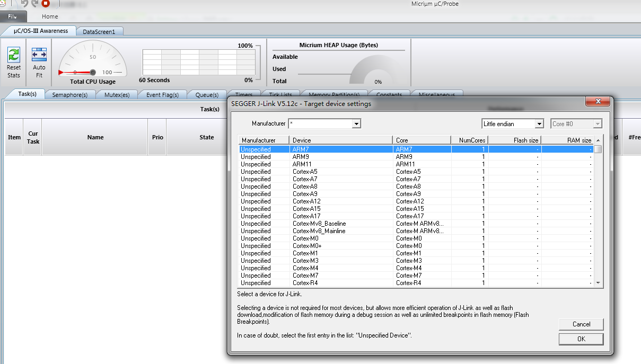
Task: Select the Cortex-M4 device row
Action: (416, 268)
